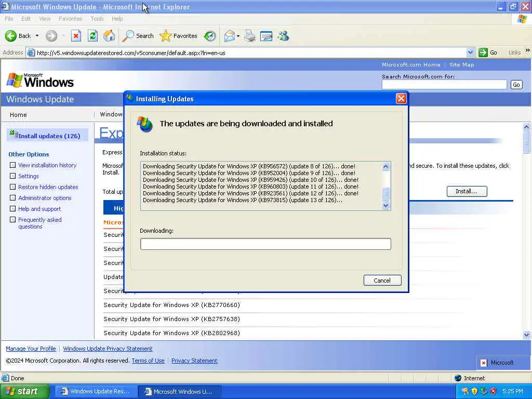
Task: Open the Settings sidebar link
Action: point(29,176)
